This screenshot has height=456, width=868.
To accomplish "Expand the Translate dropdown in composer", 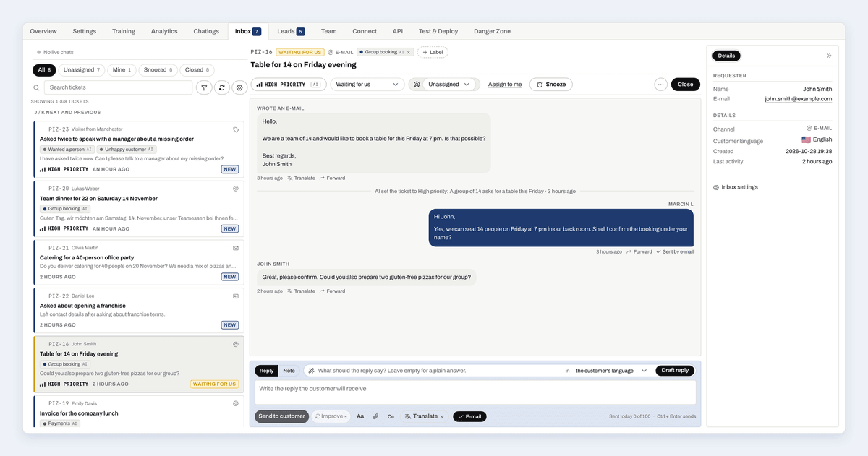I will (x=425, y=416).
